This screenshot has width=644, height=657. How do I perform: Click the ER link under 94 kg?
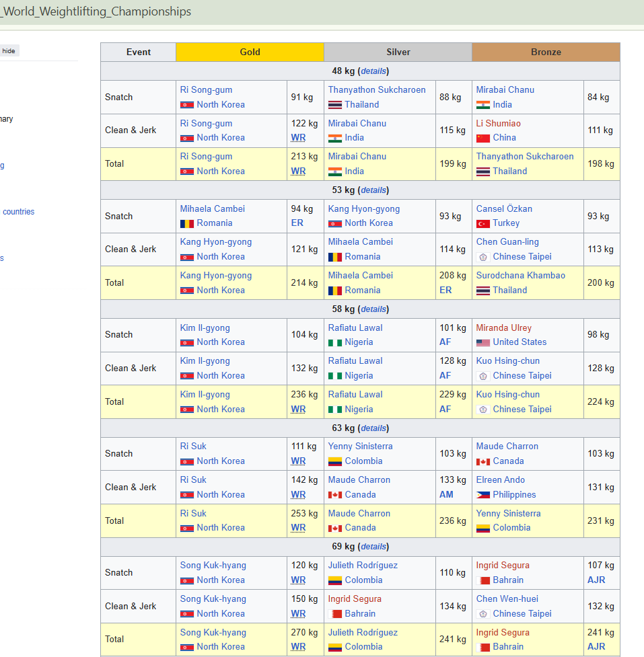pos(297,223)
